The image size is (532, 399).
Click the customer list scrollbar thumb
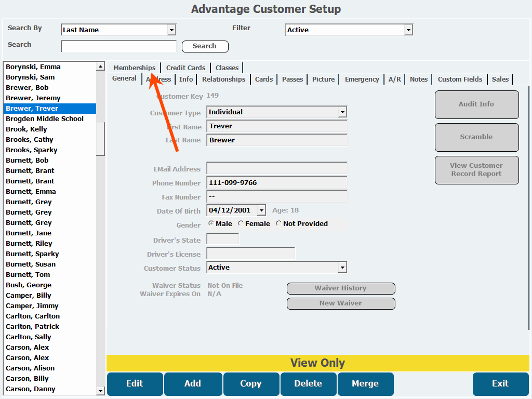pos(100,138)
